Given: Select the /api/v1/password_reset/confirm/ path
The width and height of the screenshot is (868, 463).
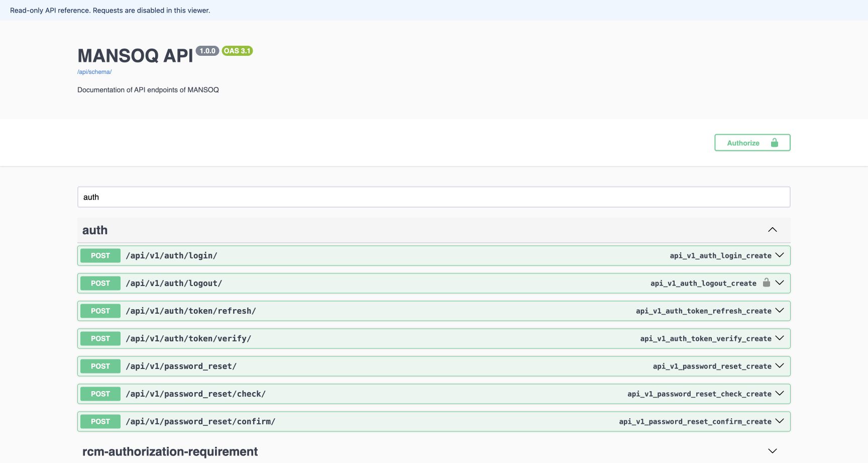Looking at the screenshot, I should click(200, 421).
